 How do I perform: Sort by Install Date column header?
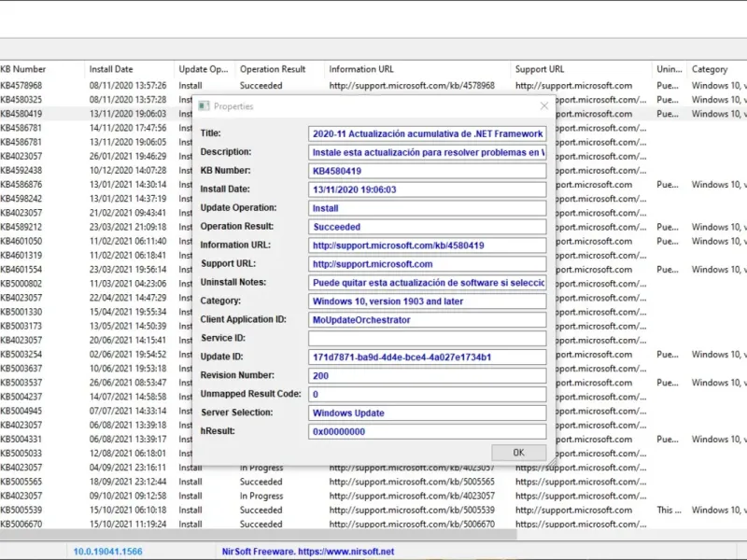click(x=129, y=69)
